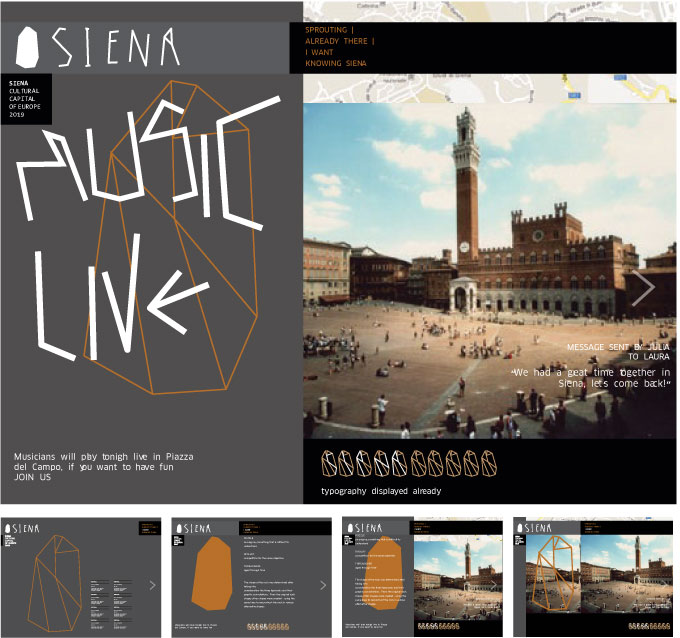The height and width of the screenshot is (638, 680).
Task: Click the large SIENA wordmark in the header
Action: coord(116,47)
